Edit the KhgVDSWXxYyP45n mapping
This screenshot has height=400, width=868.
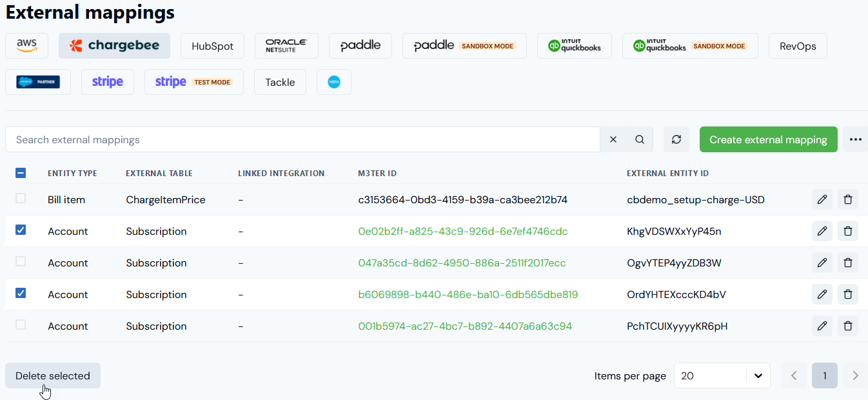point(822,231)
